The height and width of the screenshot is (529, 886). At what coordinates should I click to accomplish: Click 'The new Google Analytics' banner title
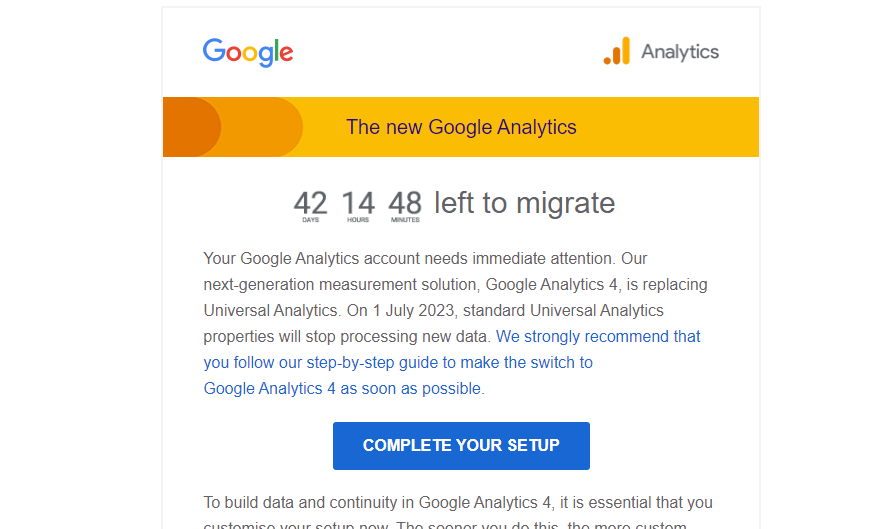pyautogui.click(x=461, y=127)
